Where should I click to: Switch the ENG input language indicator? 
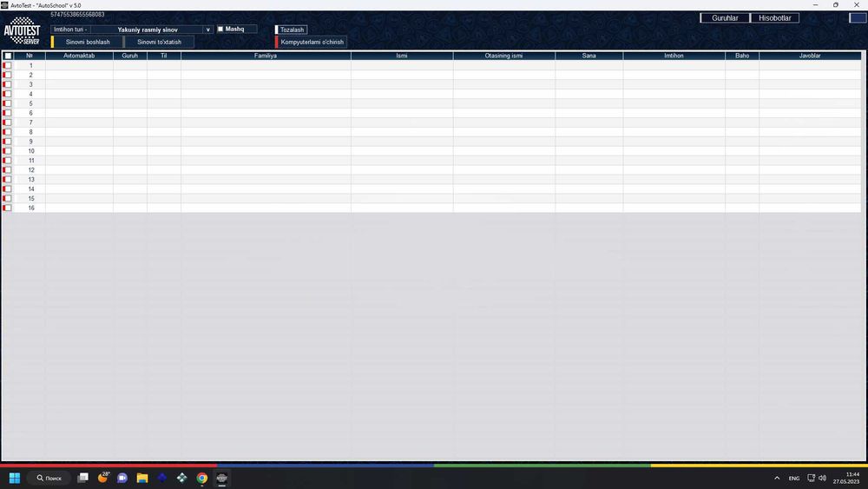point(794,478)
